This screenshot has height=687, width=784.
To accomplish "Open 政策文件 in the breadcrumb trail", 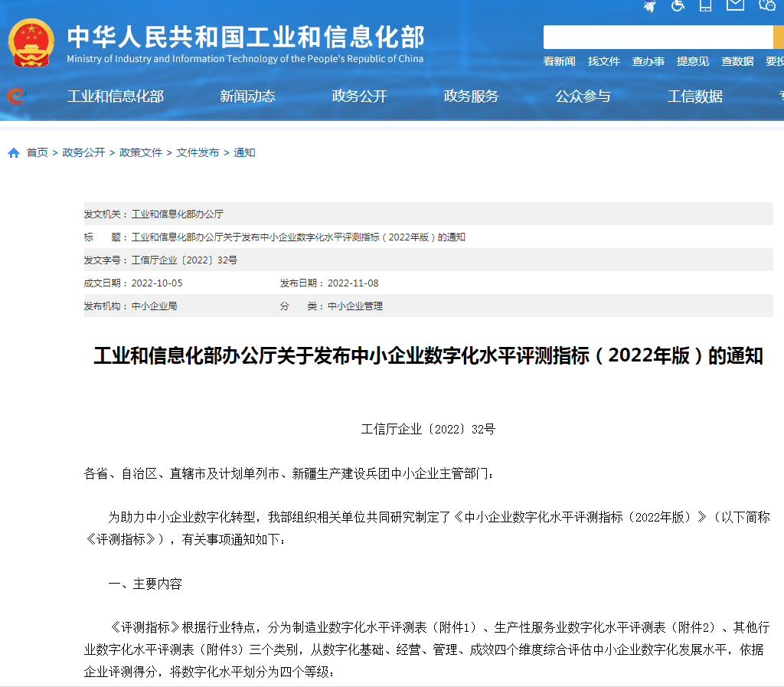I will pyautogui.click(x=141, y=152).
